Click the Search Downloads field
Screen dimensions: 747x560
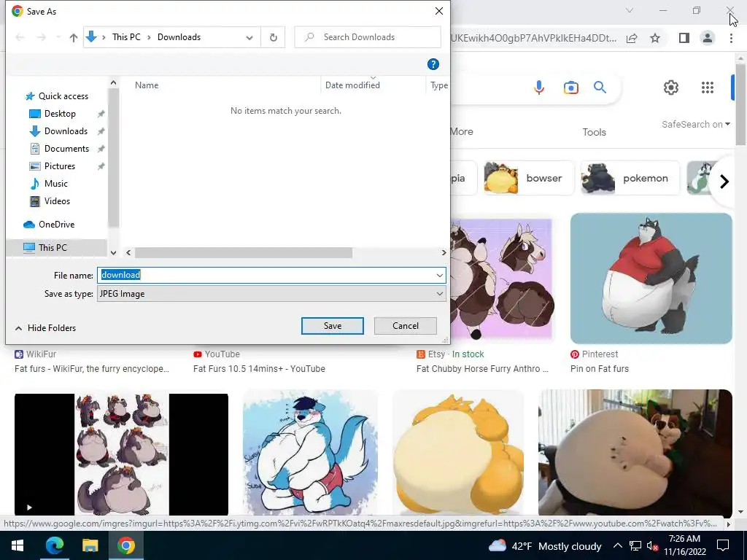pyautogui.click(x=368, y=37)
